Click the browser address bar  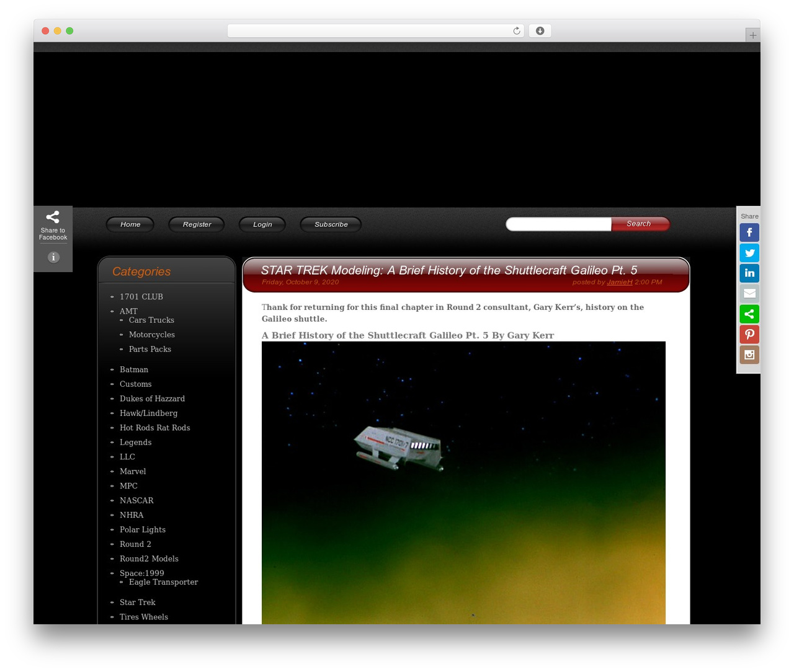pos(376,31)
